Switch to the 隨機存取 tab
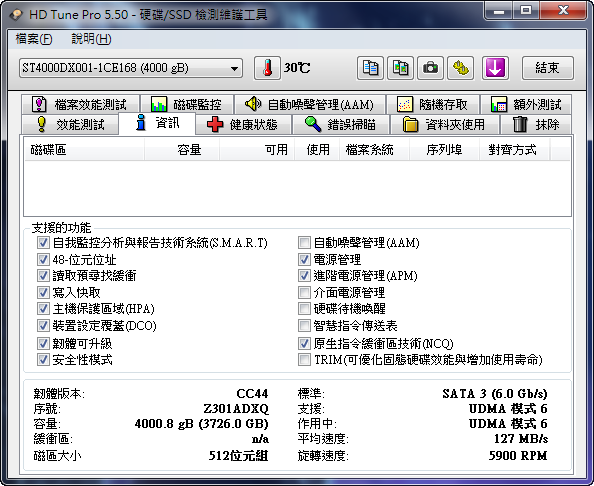The image size is (594, 486). tap(433, 104)
